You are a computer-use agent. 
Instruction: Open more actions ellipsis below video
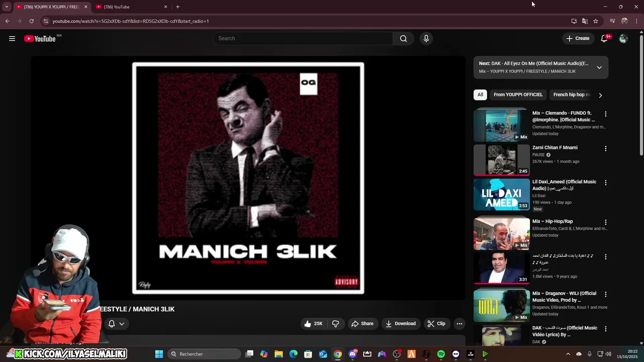coord(459,324)
